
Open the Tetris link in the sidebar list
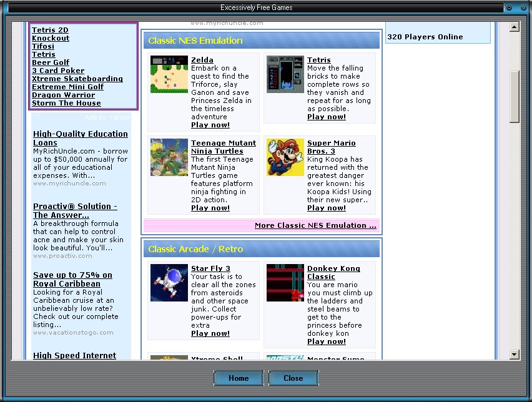44,54
